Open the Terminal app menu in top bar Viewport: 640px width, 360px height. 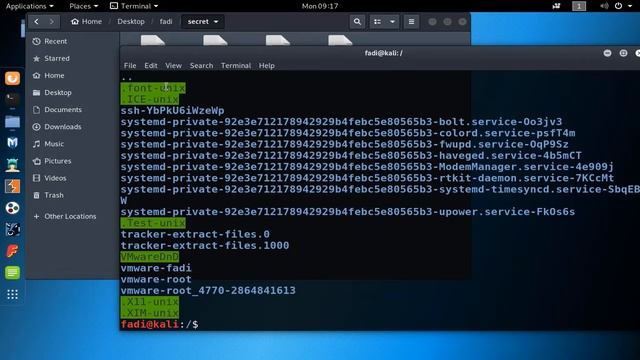pyautogui.click(x=134, y=6)
